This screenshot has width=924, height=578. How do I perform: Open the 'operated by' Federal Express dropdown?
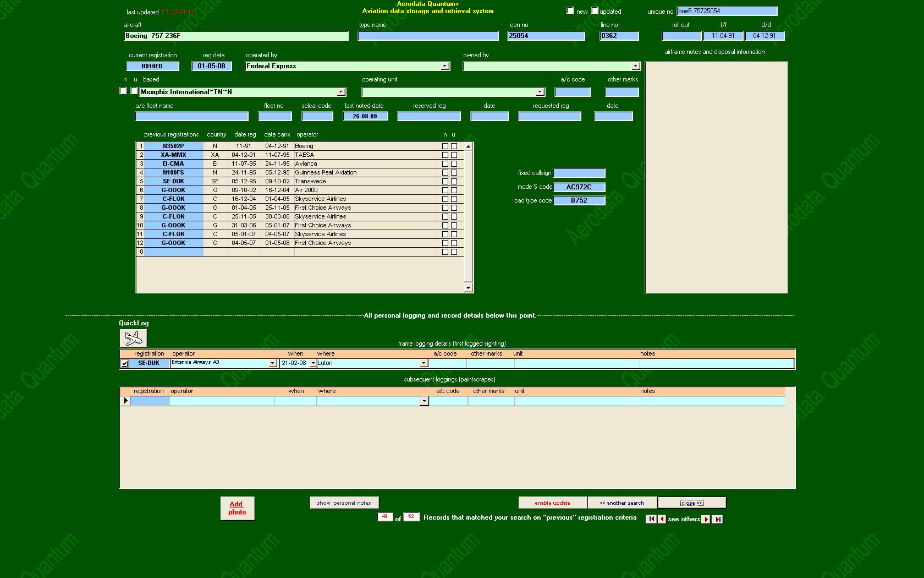click(444, 66)
